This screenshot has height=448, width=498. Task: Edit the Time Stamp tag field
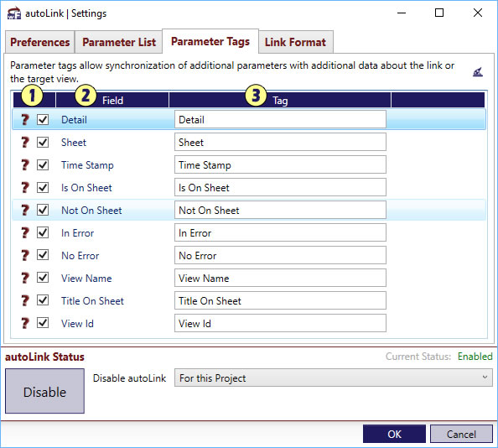[x=280, y=164]
